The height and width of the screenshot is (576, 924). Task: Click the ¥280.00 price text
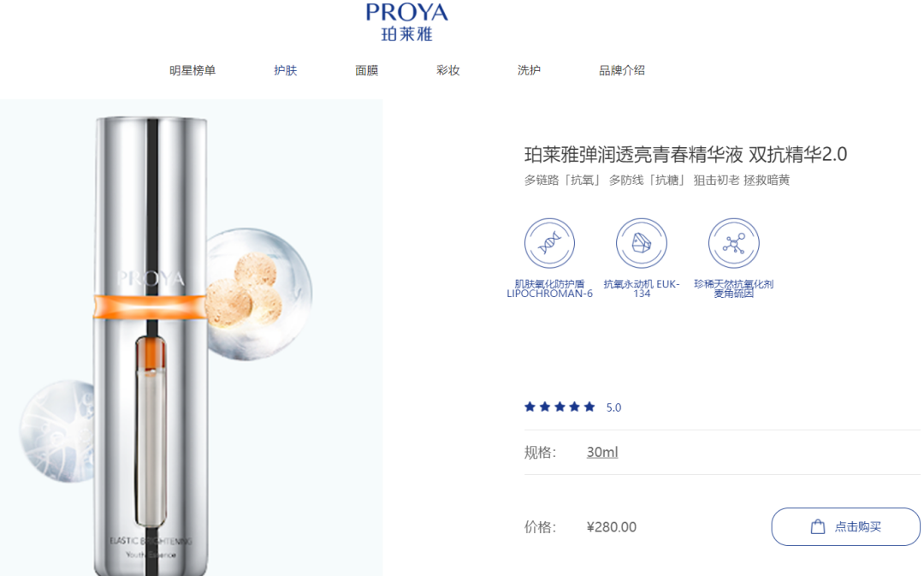tap(612, 527)
